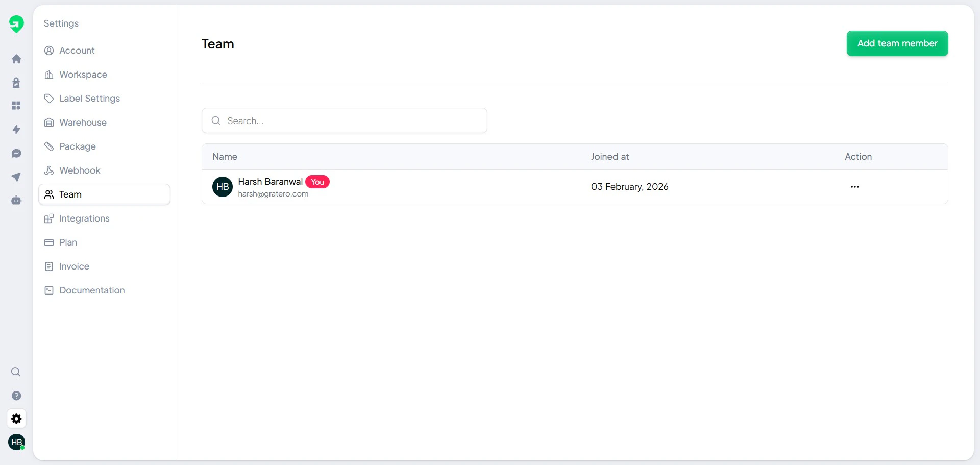Open the row actions three-dot menu

point(855,187)
